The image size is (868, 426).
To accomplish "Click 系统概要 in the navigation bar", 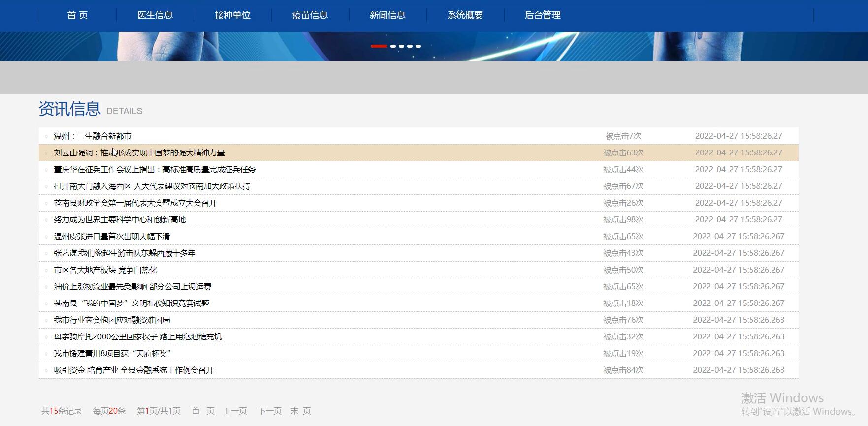I will click(x=465, y=15).
